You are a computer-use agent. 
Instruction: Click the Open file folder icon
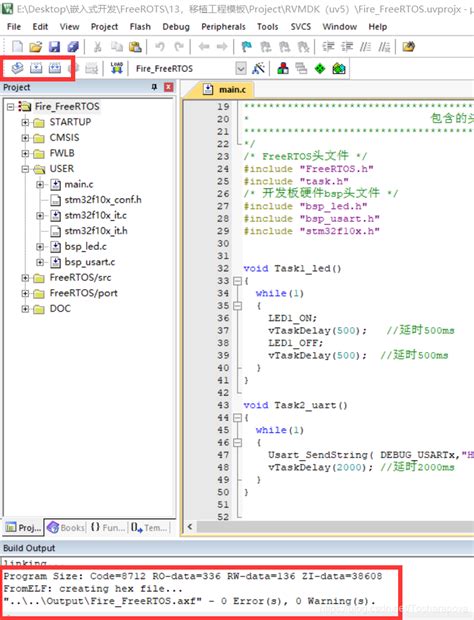(x=36, y=47)
